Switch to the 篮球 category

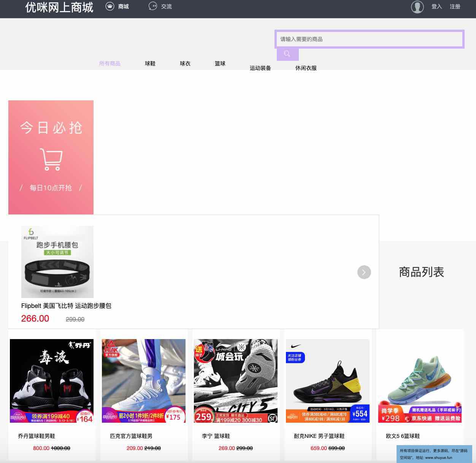(x=220, y=63)
